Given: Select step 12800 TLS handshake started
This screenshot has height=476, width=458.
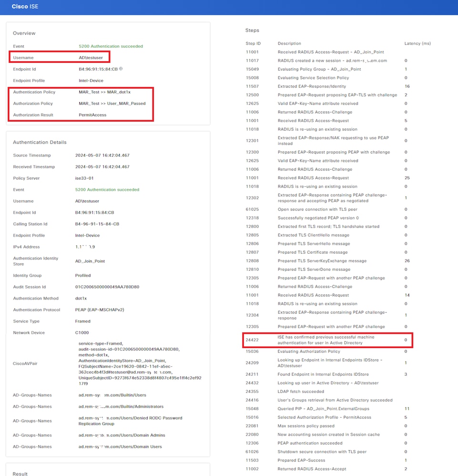Looking at the screenshot, I should point(327,227).
